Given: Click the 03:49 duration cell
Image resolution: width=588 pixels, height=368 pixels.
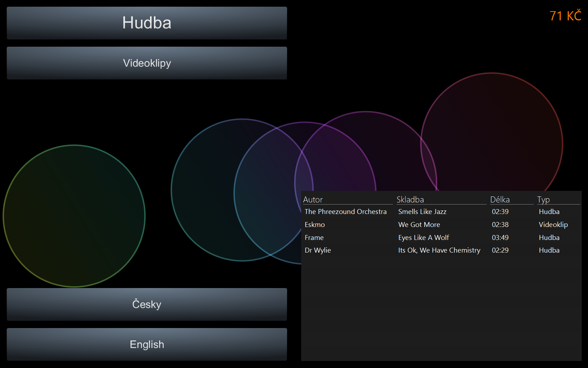Looking at the screenshot, I should pos(500,237).
